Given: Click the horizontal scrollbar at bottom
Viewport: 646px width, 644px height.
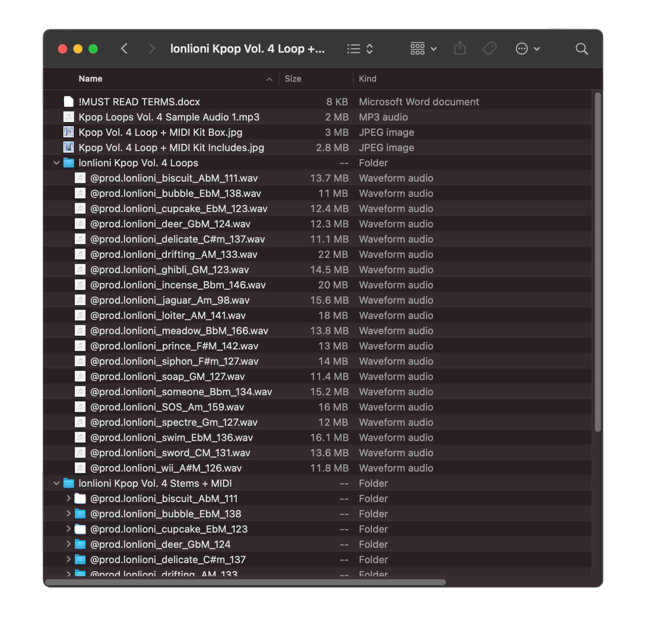Looking at the screenshot, I should click(x=245, y=582).
